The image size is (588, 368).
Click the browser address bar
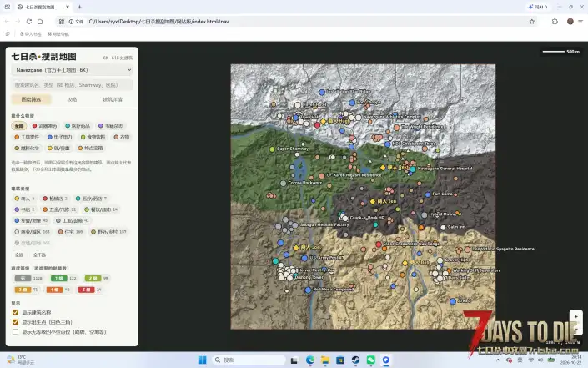[x=296, y=22]
